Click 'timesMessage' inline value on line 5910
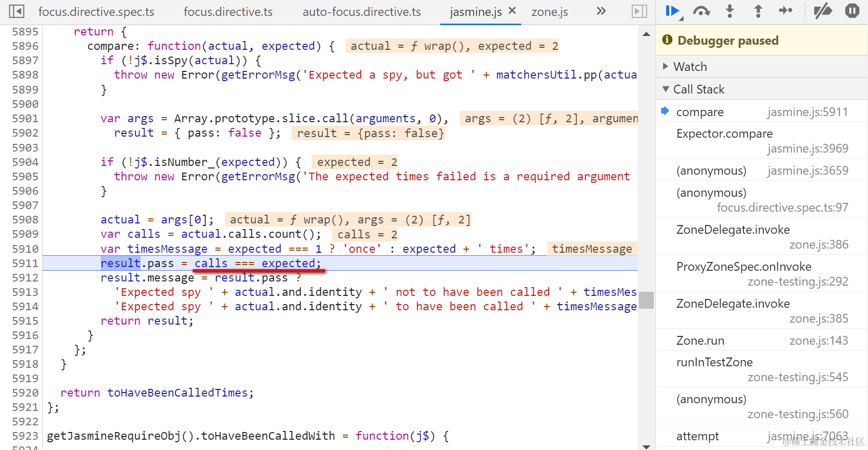 coord(592,249)
